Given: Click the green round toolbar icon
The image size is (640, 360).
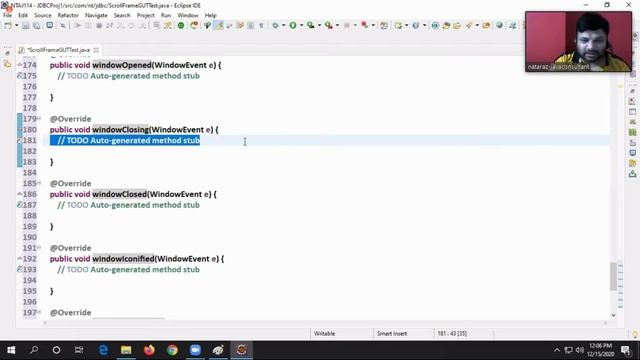Looking at the screenshot, I should pos(181,26).
